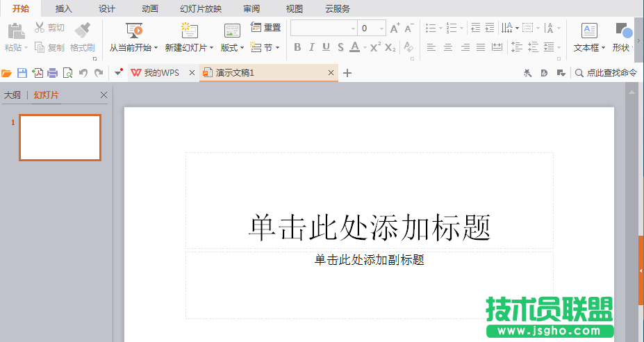Screen dimensions: 644x342
Task: Increase font size with A+ icon
Action: (x=395, y=28)
